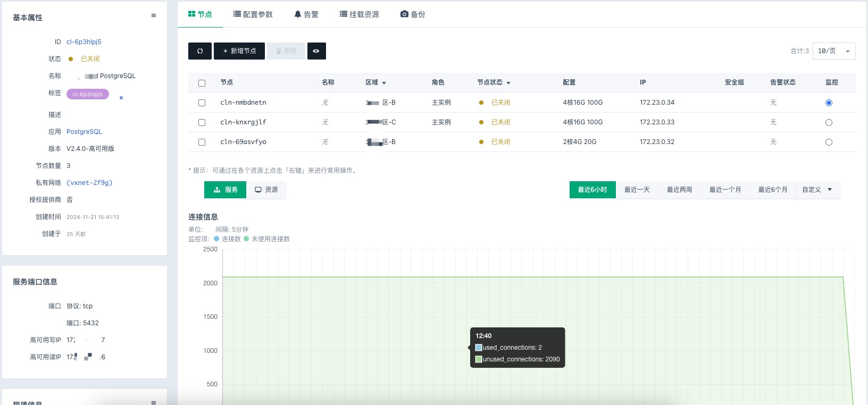Open the vxnet-2f9g private network link
The image size is (868, 405).
[x=89, y=183]
